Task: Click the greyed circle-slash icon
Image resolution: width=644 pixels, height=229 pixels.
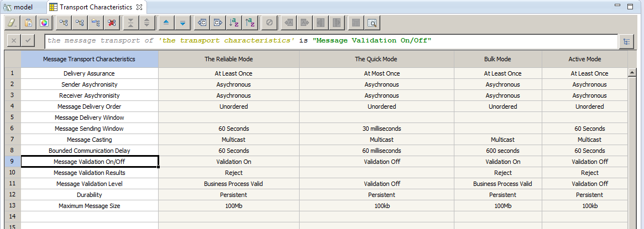Action: click(x=269, y=23)
